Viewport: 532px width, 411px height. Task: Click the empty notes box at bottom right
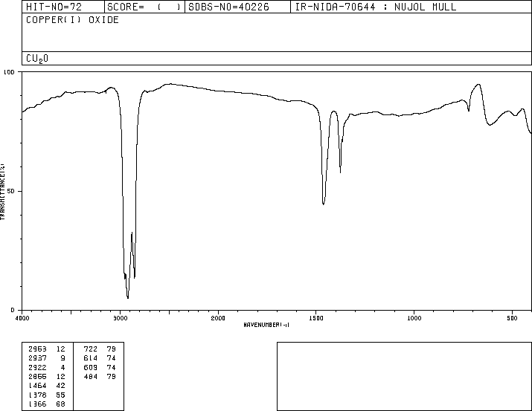[404, 376]
